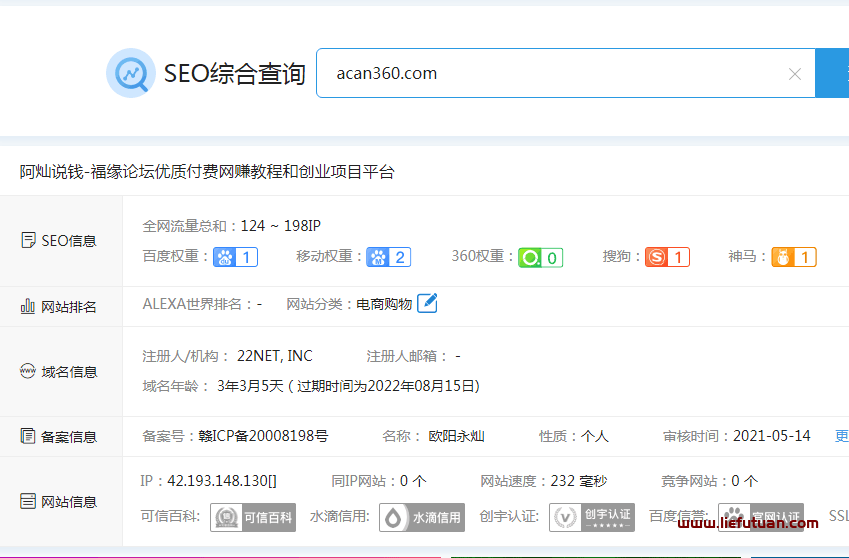Click the 域名信息 www globe icon
Screen dimensions: 849x558
point(28,371)
